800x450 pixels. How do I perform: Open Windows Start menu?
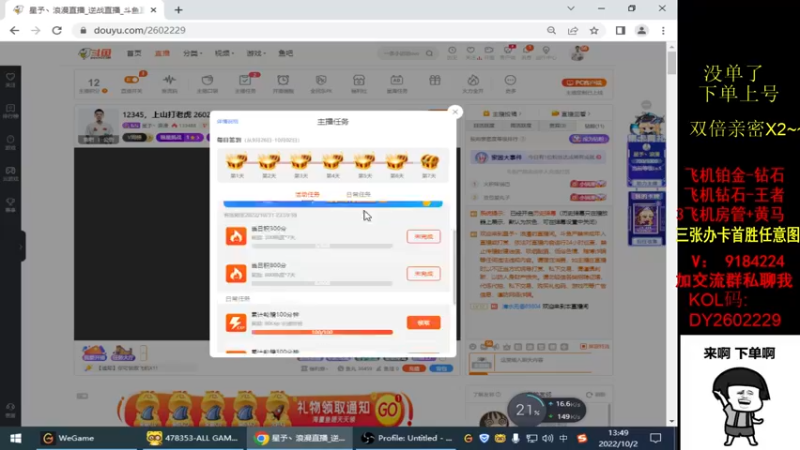[15, 438]
